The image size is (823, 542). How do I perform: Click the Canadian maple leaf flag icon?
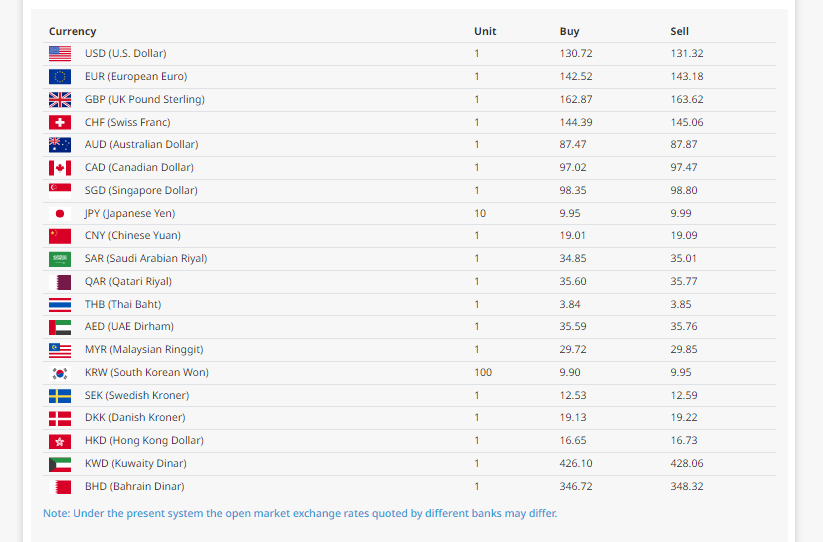[x=60, y=167]
